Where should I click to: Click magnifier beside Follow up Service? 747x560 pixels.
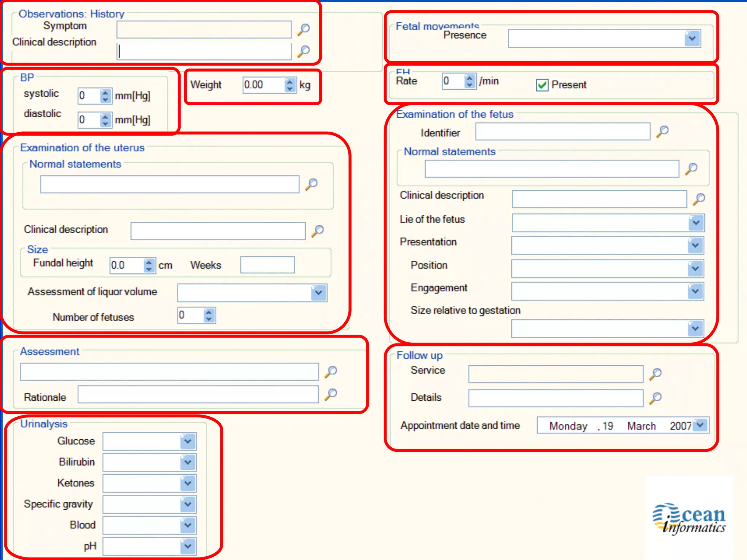(x=655, y=374)
